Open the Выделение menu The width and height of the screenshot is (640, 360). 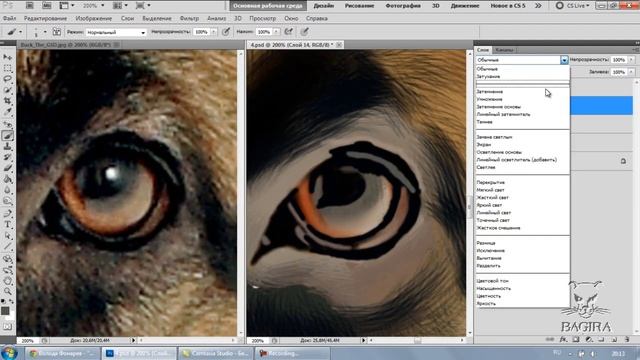coord(157,18)
